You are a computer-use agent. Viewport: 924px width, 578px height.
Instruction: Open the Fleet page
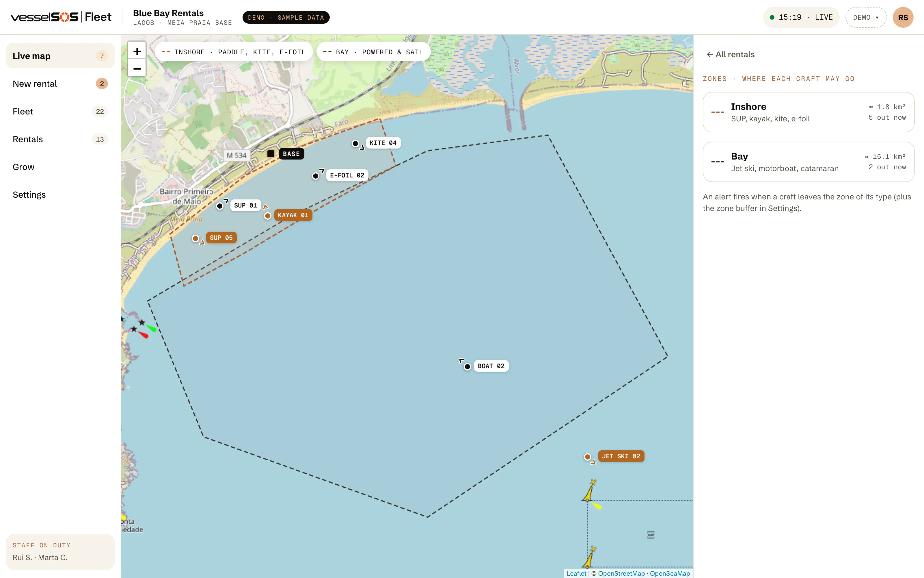tap(60, 111)
